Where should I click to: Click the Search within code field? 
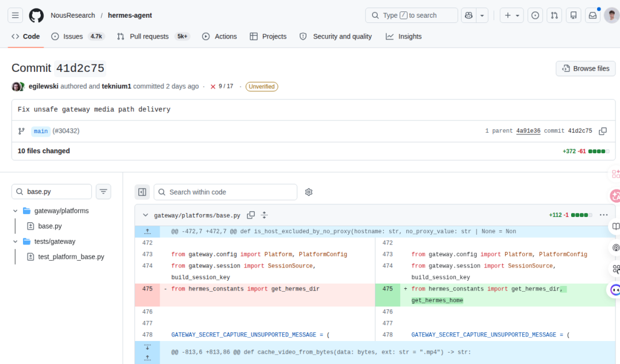pos(226,192)
